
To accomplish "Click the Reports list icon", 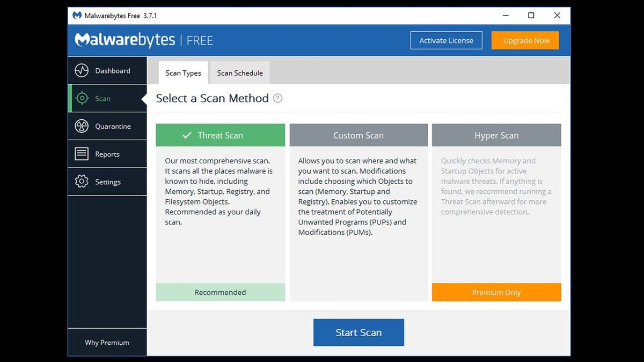I will point(82,154).
